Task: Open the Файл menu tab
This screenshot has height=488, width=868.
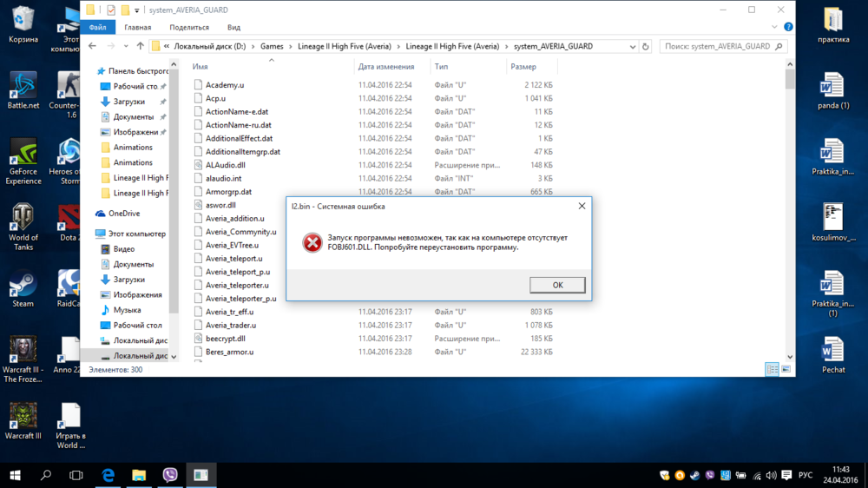Action: (97, 28)
